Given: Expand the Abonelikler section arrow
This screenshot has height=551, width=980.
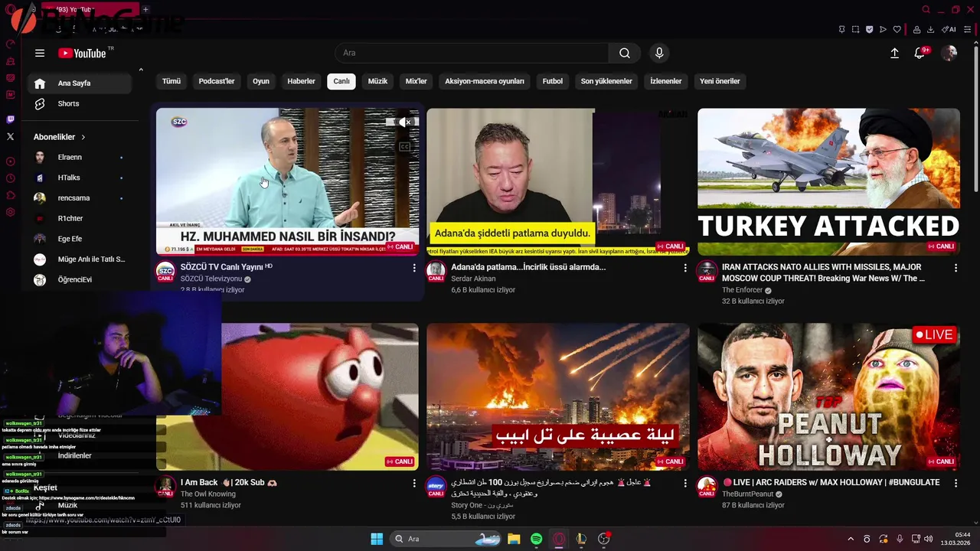Looking at the screenshot, I should coord(83,137).
